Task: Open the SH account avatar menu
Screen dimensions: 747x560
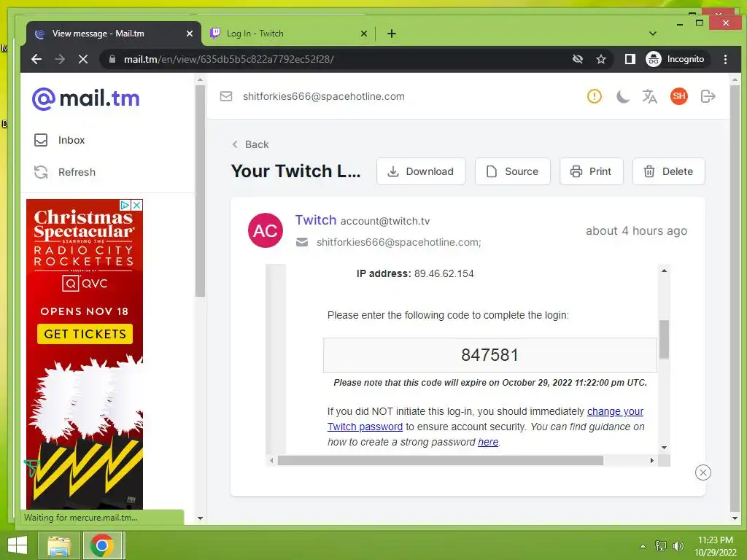Action: [679, 96]
